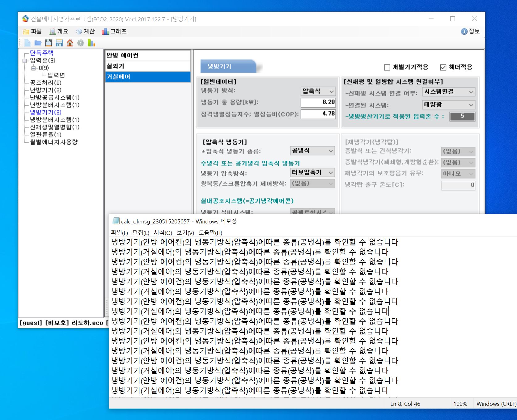Open the 연결된 시스템 dropdown showing 태양광
Viewport: 517px width, 420px height.
click(x=448, y=105)
